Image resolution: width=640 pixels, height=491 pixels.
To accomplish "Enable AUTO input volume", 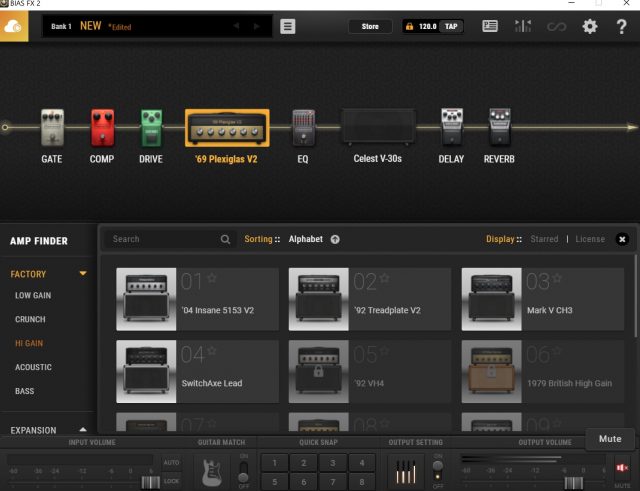I will (x=171, y=462).
